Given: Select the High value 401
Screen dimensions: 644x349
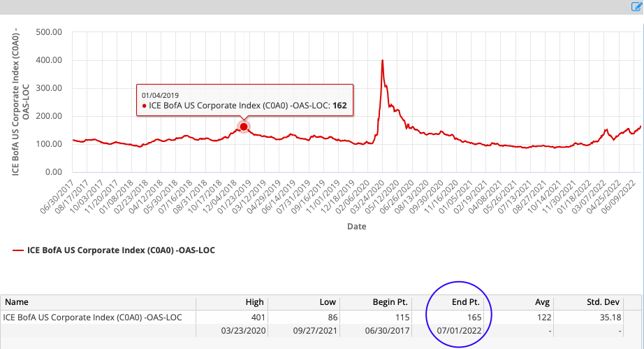Looking at the screenshot, I should (258, 318).
